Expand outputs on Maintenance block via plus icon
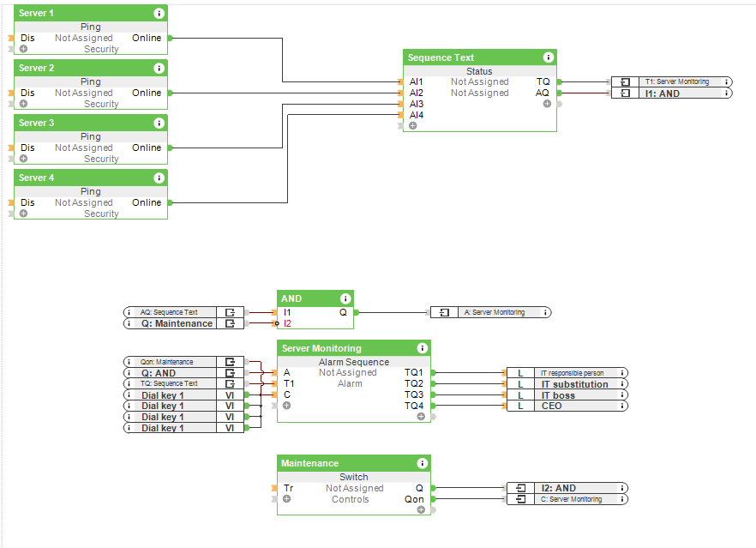The width and height of the screenshot is (756, 548). coord(420,509)
